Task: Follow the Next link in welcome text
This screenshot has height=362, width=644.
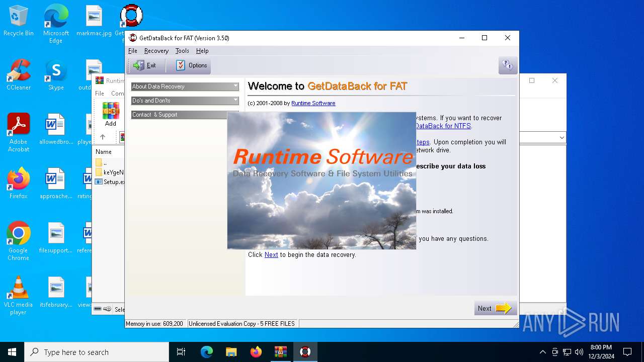Action: [x=271, y=255]
